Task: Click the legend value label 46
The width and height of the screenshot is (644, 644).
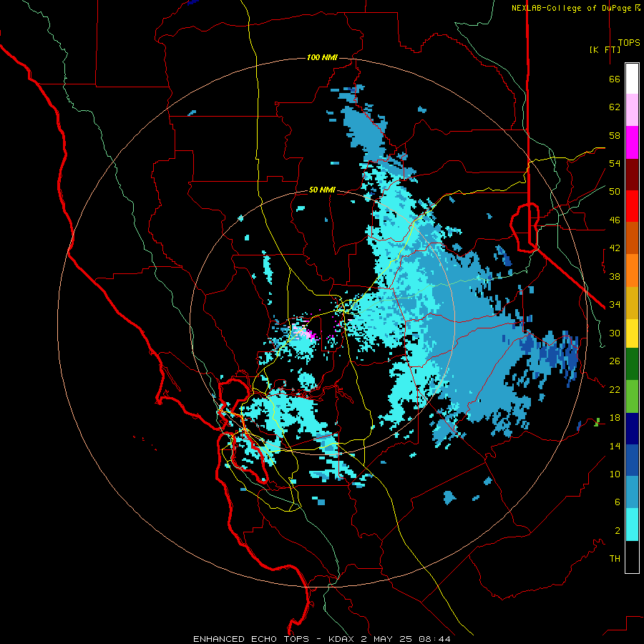Action: coord(615,220)
